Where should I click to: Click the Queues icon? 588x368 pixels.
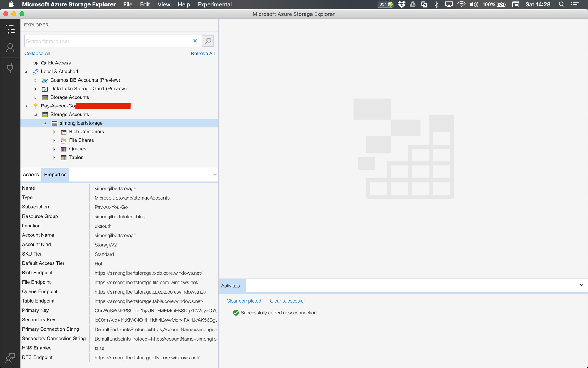64,149
